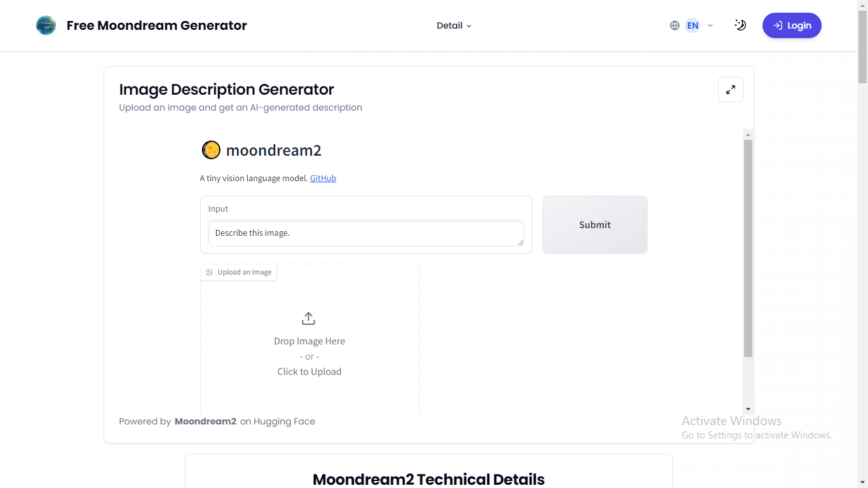Screen dimensions: 868x488
Task: Click the Describe this image input field
Action: point(366,233)
